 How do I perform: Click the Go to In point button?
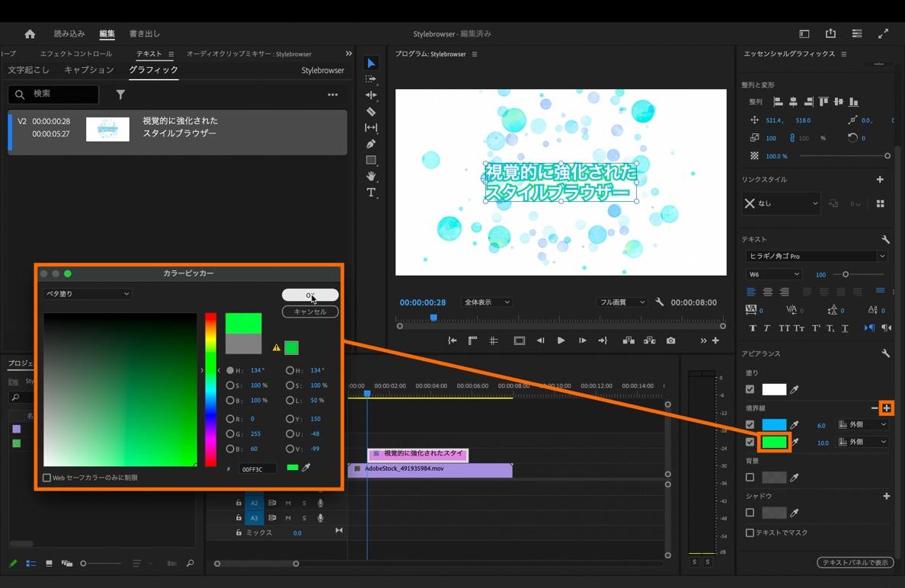tap(452, 340)
